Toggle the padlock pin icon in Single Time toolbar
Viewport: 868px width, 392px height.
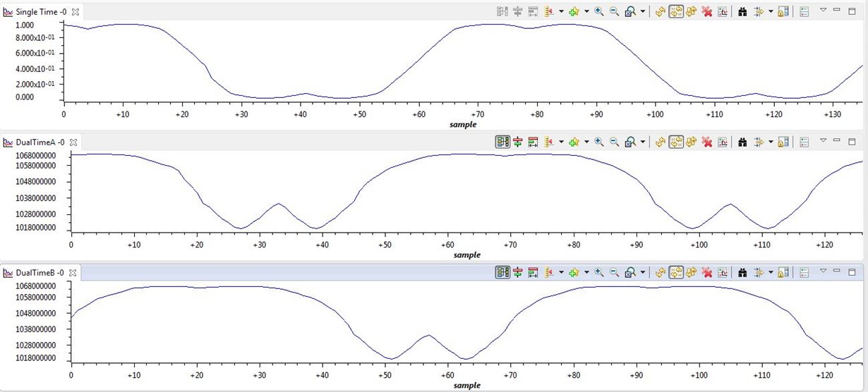(x=783, y=11)
